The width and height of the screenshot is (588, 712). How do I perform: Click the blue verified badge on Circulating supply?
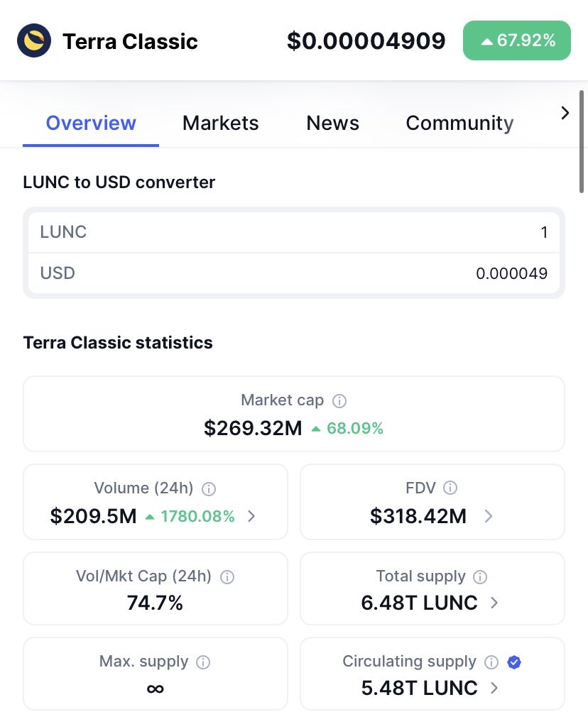coord(514,662)
